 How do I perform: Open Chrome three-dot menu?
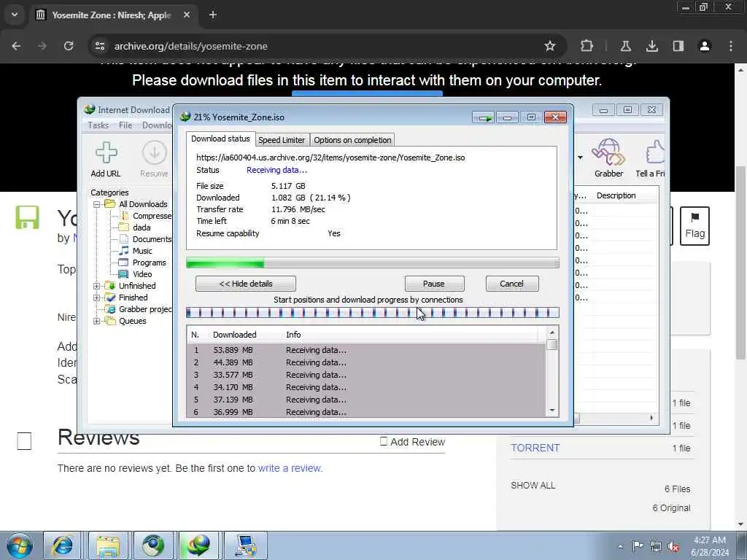[731, 46]
